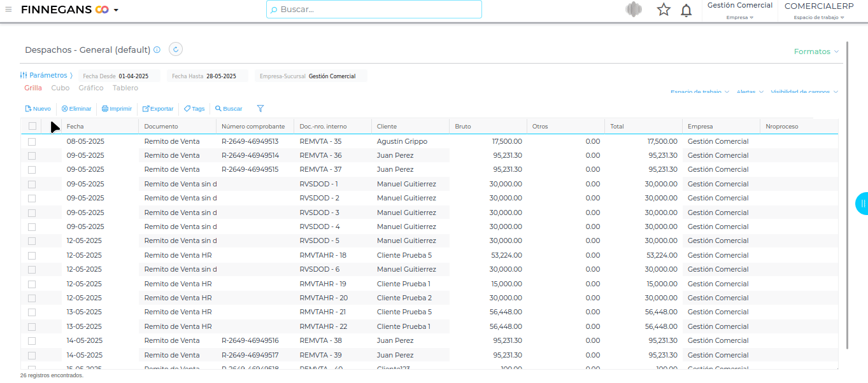Check the row REMVTA - 35
Image resolution: width=868 pixels, height=383 pixels.
[32, 141]
